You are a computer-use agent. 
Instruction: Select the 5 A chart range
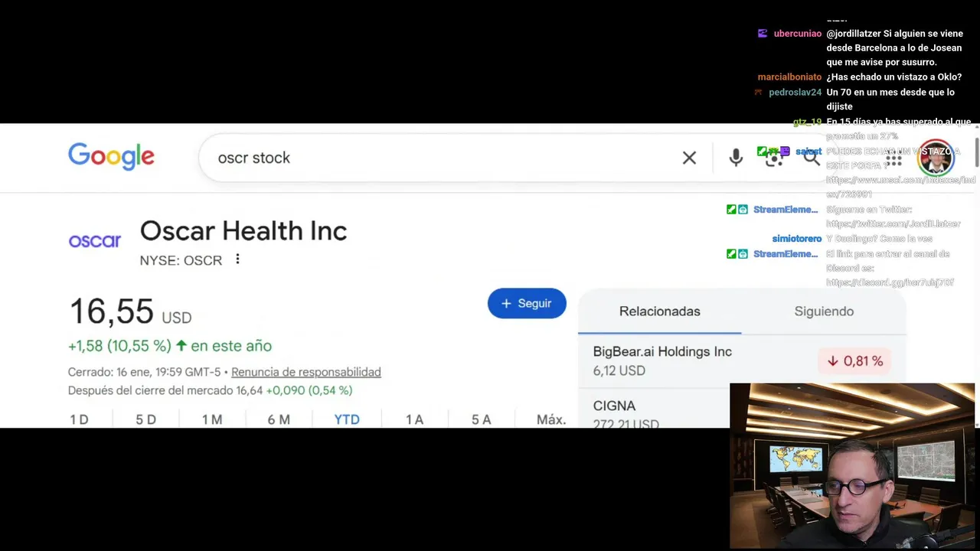tap(481, 419)
